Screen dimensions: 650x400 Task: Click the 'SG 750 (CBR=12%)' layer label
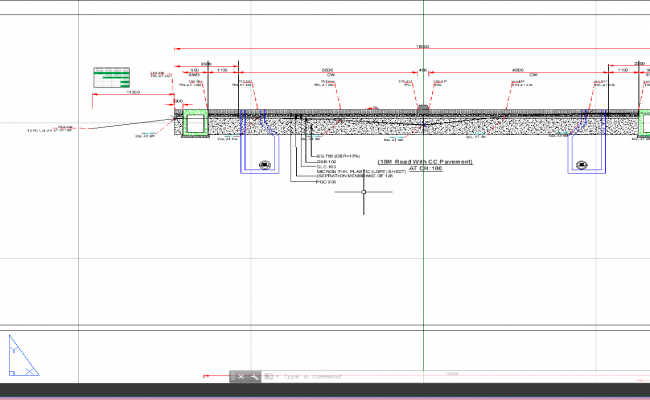(342, 157)
